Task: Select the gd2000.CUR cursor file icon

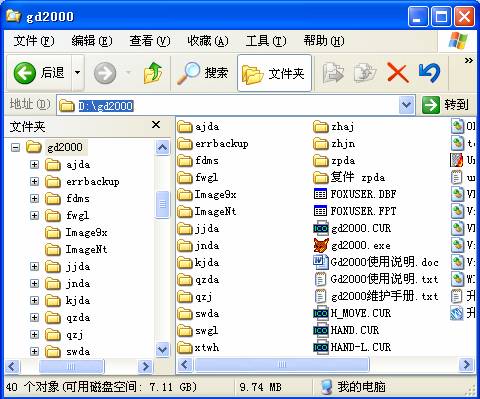Action: pos(321,228)
